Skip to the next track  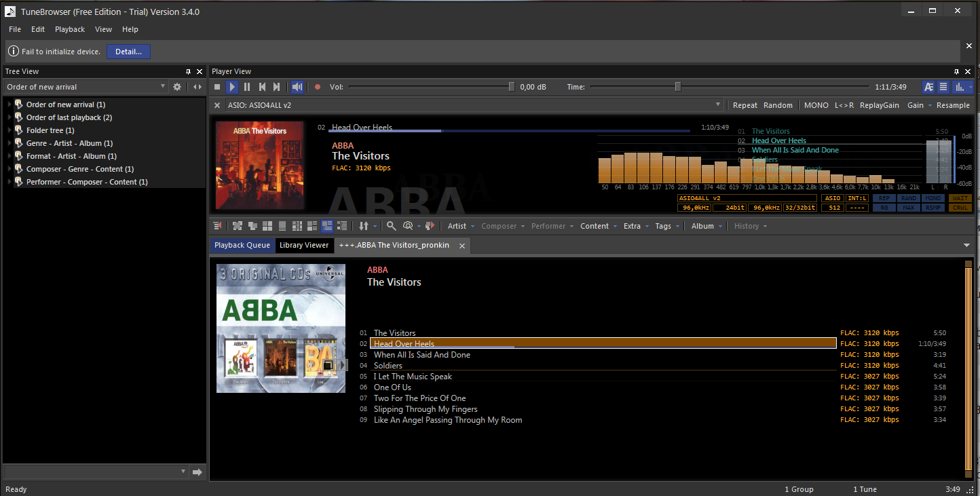(x=276, y=87)
